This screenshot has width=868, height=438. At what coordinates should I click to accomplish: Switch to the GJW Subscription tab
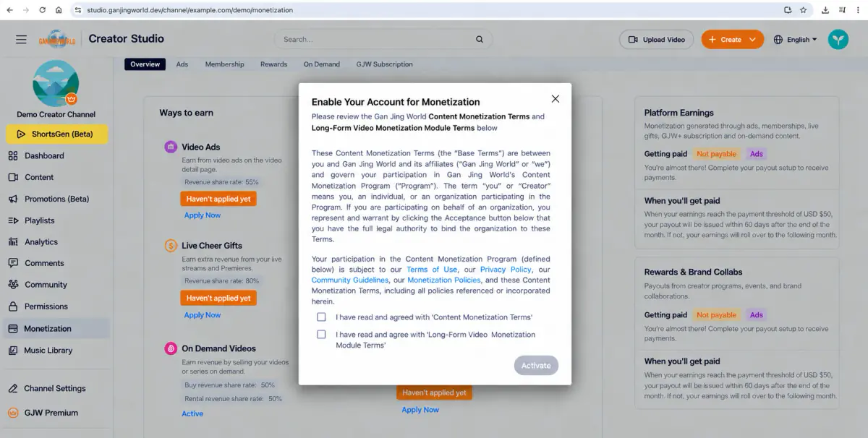point(384,64)
